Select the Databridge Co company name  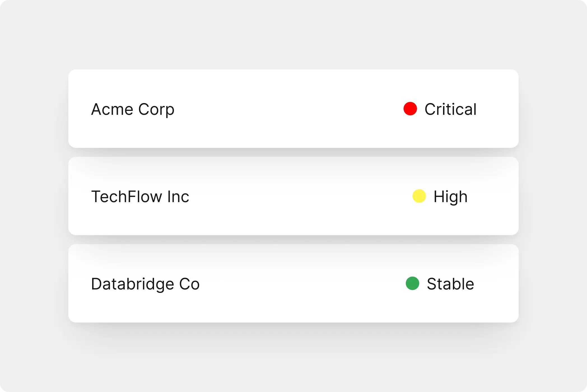coord(145,284)
